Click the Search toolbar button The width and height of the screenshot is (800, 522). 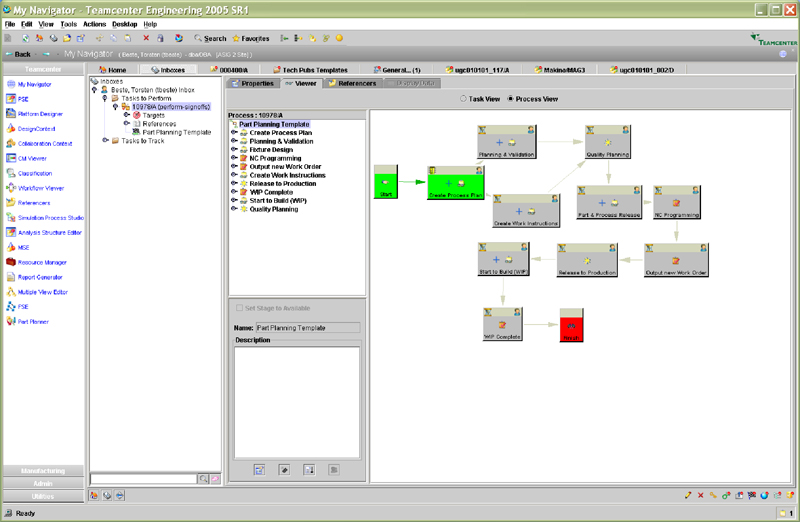(x=210, y=38)
